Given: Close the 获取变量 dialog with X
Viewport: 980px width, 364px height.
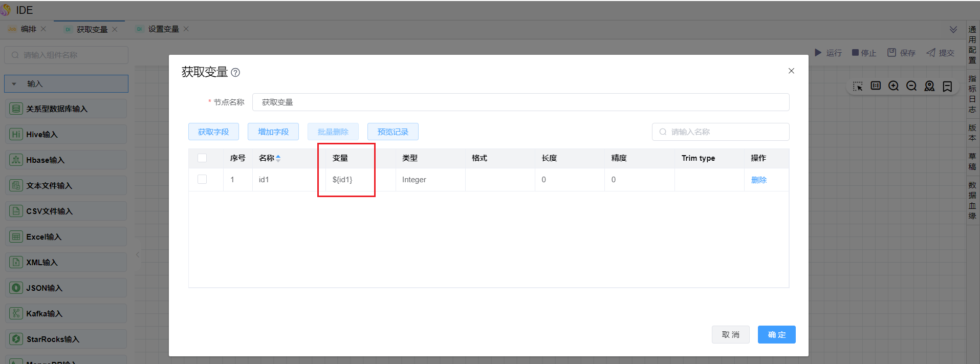Looking at the screenshot, I should pyautogui.click(x=791, y=71).
